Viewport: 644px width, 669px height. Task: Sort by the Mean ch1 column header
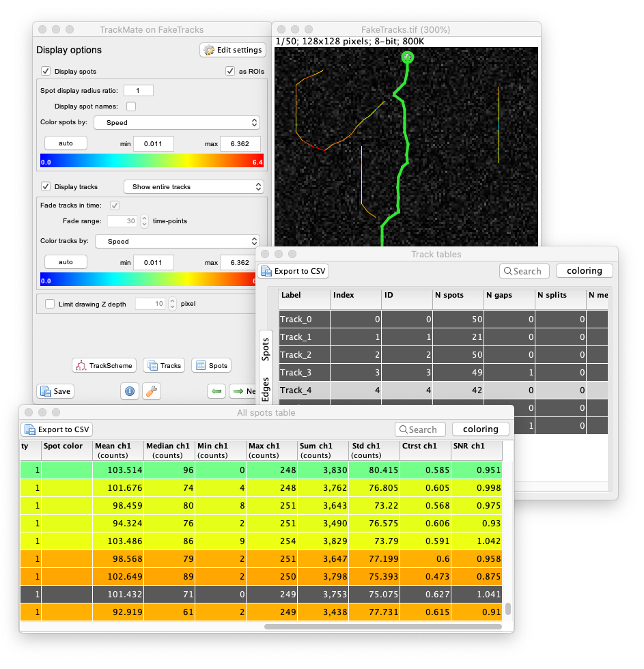(x=118, y=451)
